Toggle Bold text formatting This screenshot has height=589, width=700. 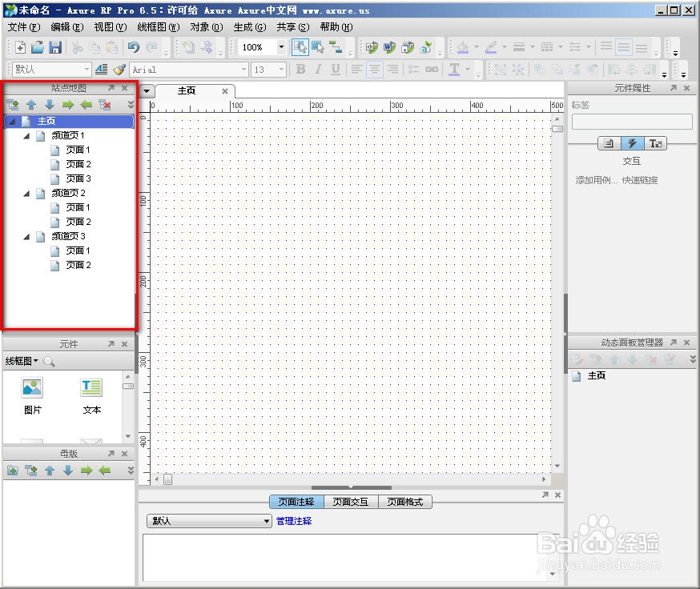pyautogui.click(x=301, y=69)
